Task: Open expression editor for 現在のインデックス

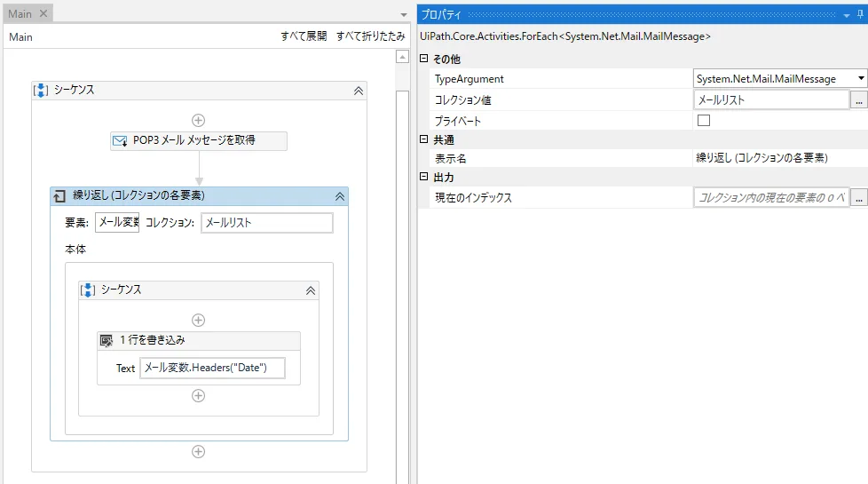Action: (858, 198)
